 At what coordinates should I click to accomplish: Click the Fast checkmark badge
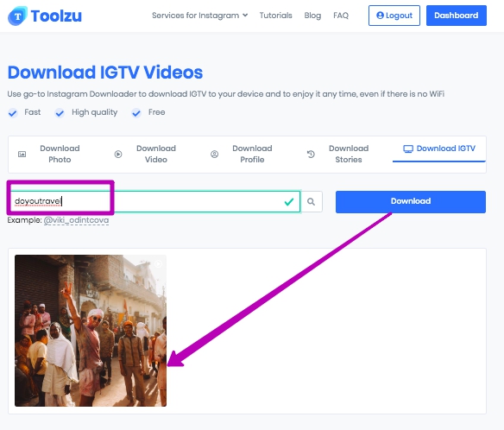(x=13, y=113)
